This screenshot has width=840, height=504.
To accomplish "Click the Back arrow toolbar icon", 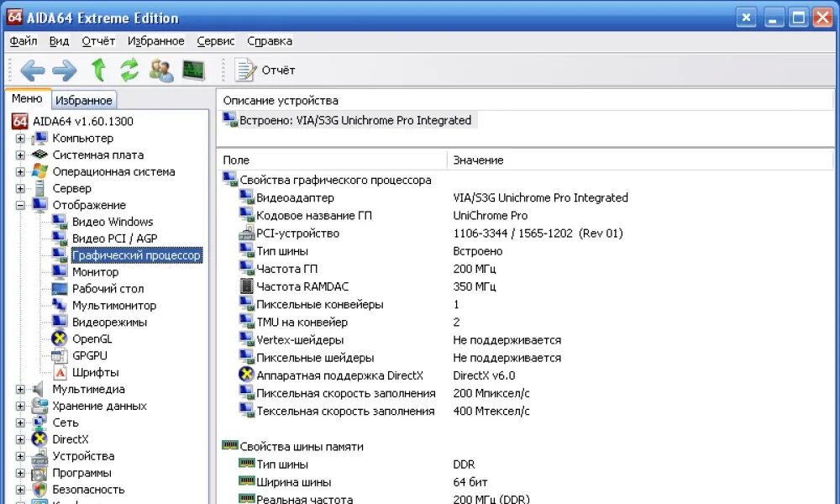I will click(32, 71).
